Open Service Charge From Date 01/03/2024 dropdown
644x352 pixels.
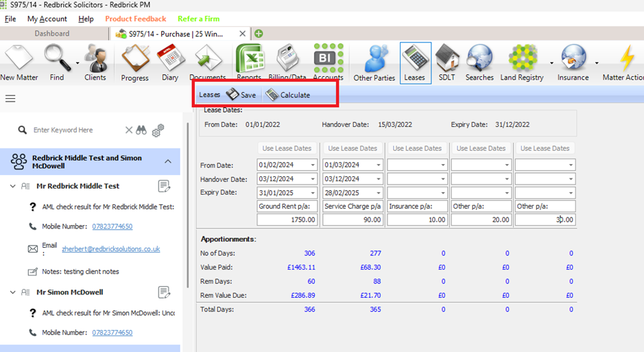(379, 165)
